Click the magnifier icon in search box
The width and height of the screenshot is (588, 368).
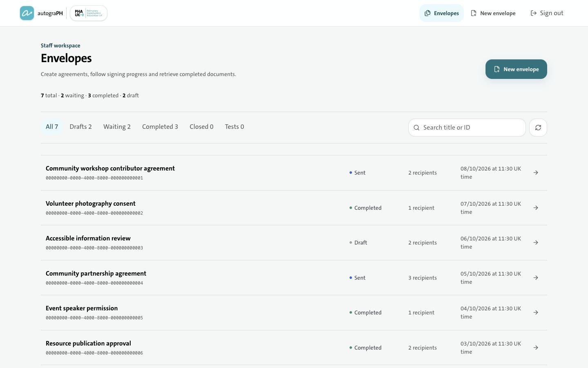coord(416,128)
